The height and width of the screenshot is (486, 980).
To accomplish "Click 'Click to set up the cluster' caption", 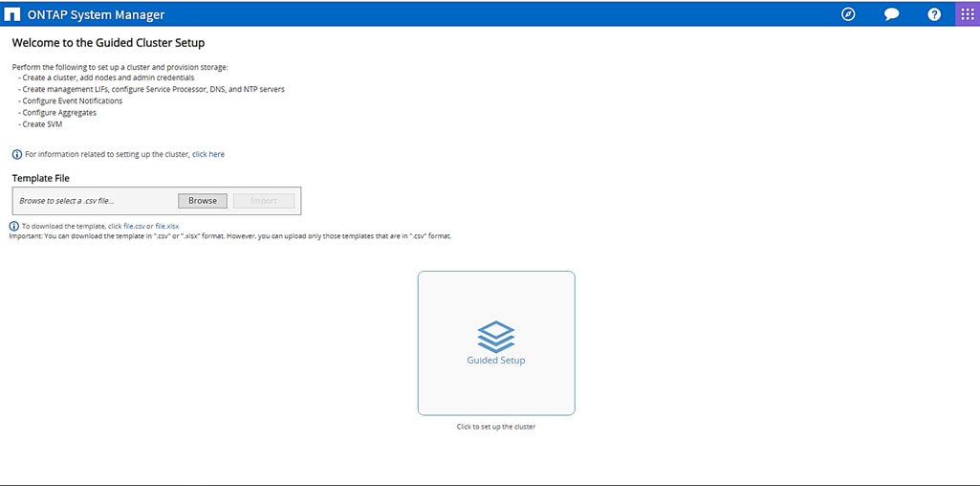I will (x=496, y=428).
